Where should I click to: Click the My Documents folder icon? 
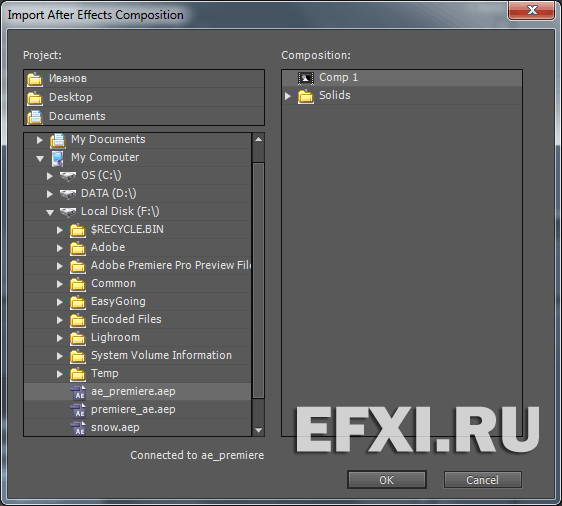(x=57, y=140)
